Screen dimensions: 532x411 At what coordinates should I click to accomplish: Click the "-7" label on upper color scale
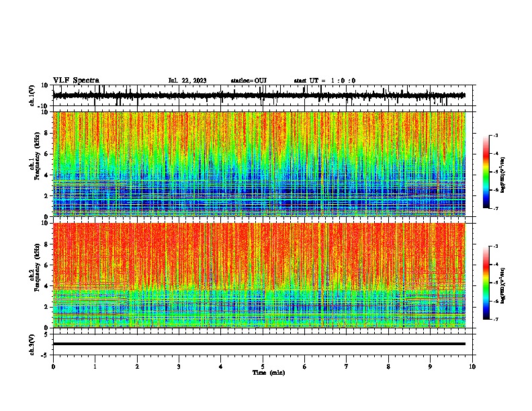496,208
